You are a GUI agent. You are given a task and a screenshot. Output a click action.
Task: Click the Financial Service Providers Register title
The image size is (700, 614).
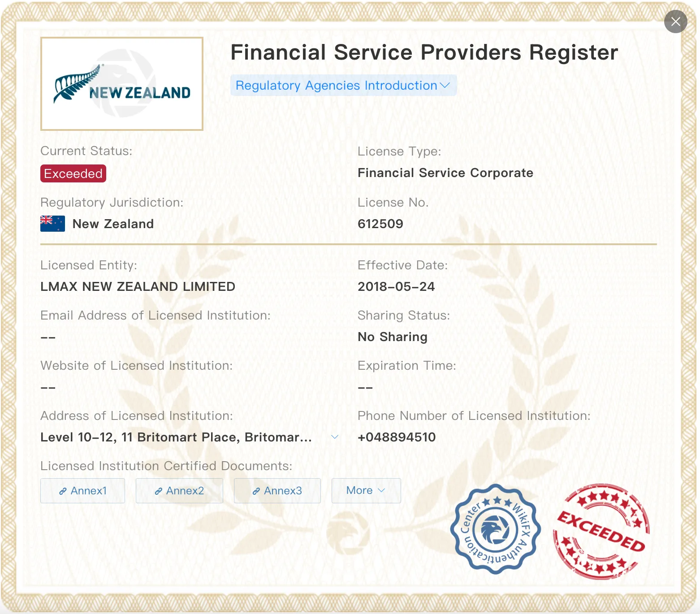point(424,52)
